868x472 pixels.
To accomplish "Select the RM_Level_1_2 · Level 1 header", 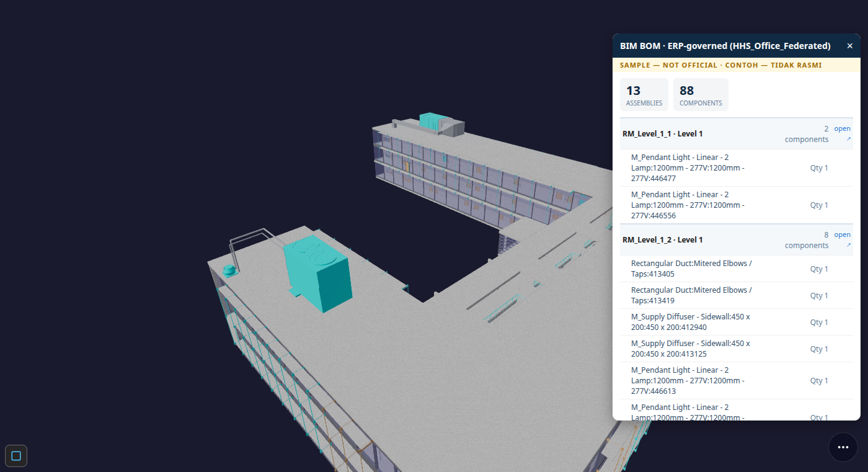I will coord(737,240).
